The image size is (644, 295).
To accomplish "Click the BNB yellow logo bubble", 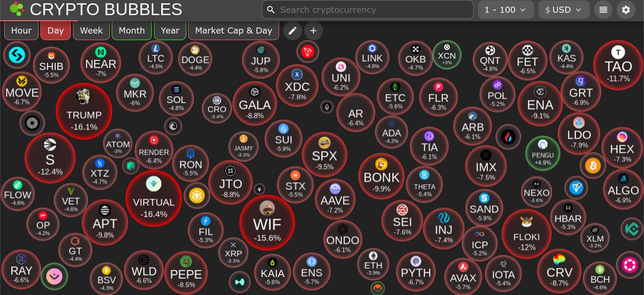I will coord(197,195).
